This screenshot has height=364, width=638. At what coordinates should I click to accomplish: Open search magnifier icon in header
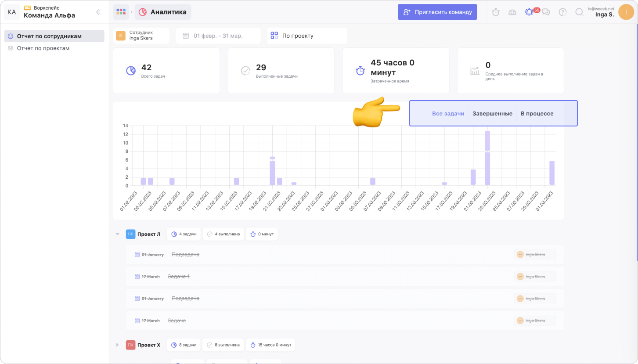point(579,12)
